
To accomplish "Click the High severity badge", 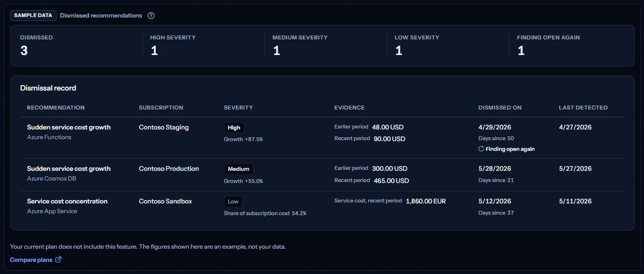I will point(234,128).
